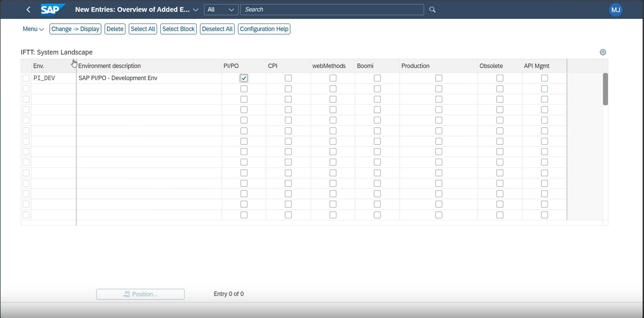
Task: Click the Obsolete column header
Action: [500, 66]
